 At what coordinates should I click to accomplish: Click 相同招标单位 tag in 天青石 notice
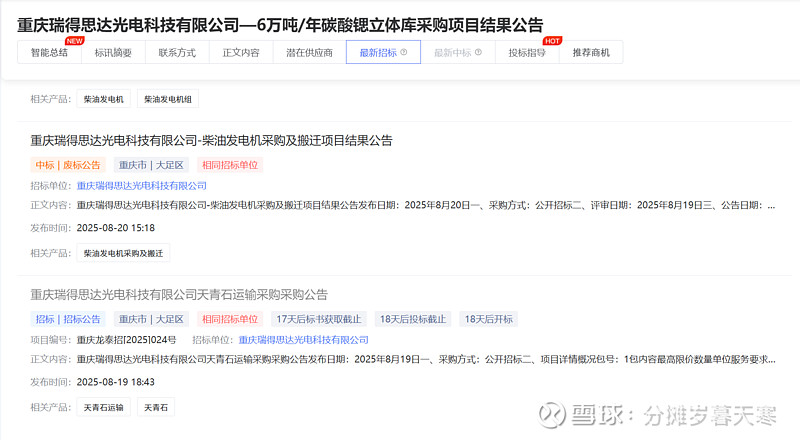[230, 319]
